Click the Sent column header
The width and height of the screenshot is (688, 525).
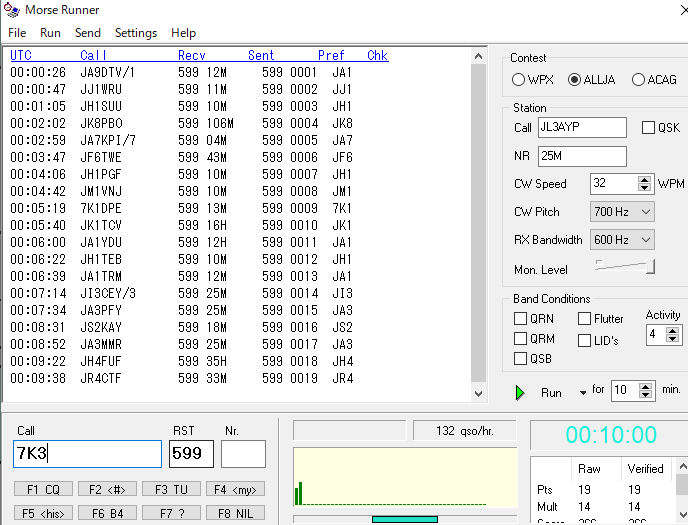coord(261,55)
